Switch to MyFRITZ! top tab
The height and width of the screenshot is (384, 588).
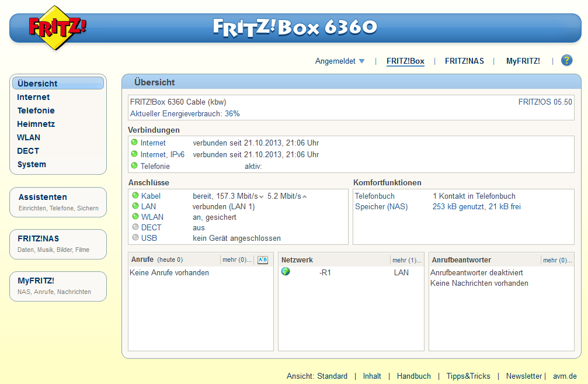(523, 61)
